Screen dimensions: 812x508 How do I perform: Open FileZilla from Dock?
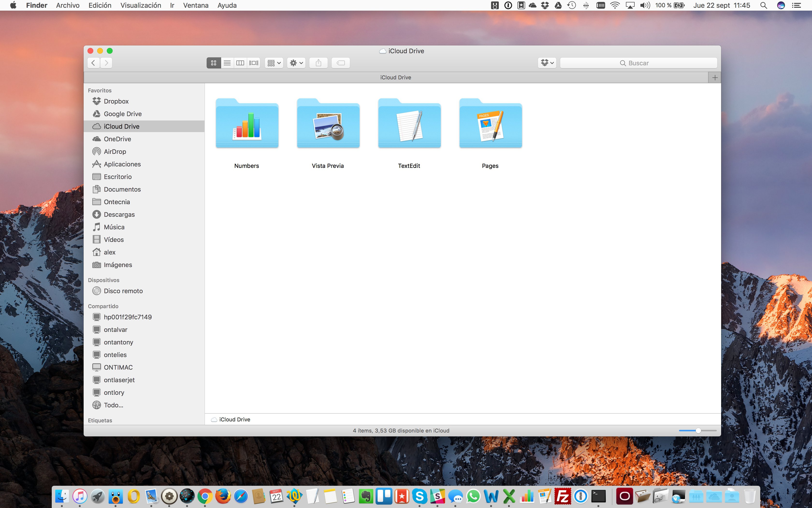coord(563,496)
